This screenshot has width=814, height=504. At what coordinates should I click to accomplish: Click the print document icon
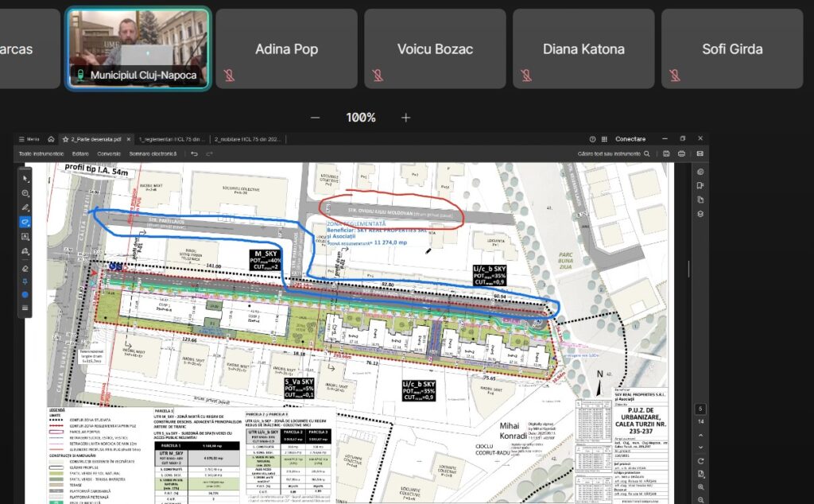pyautogui.click(x=681, y=153)
